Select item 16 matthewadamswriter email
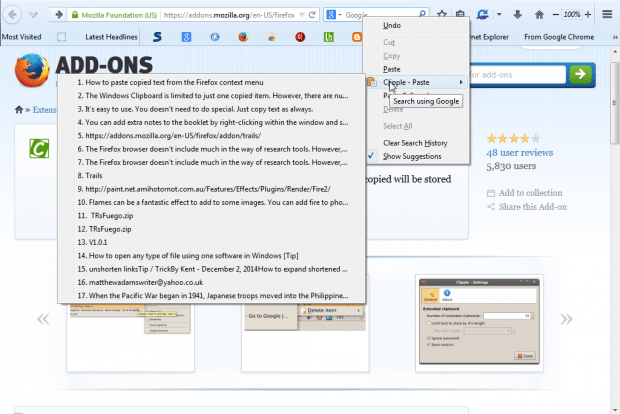 point(212,282)
